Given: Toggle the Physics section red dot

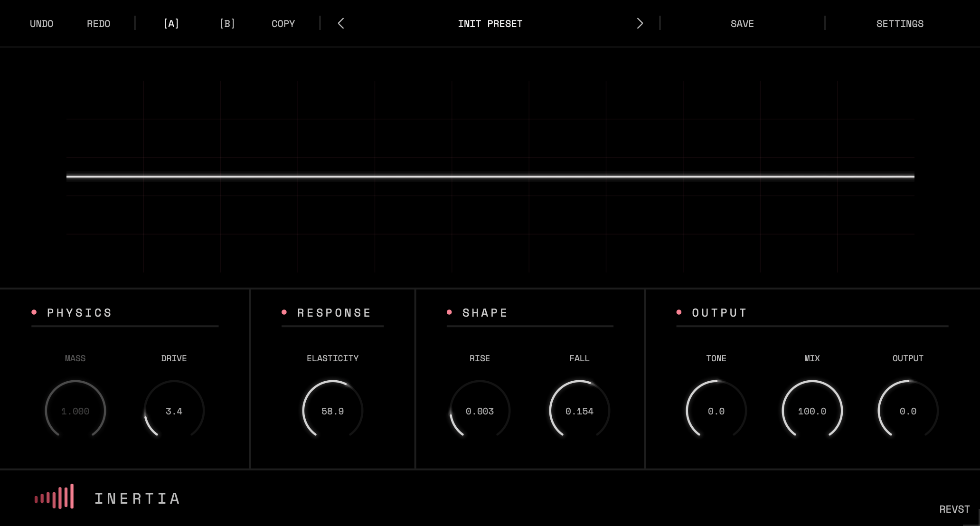Looking at the screenshot, I should pyautogui.click(x=34, y=312).
